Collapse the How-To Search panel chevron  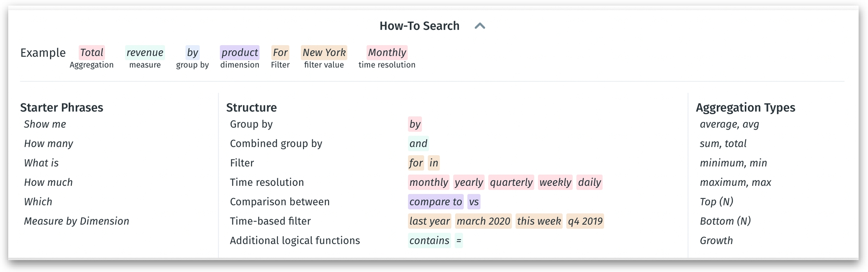[x=480, y=26]
